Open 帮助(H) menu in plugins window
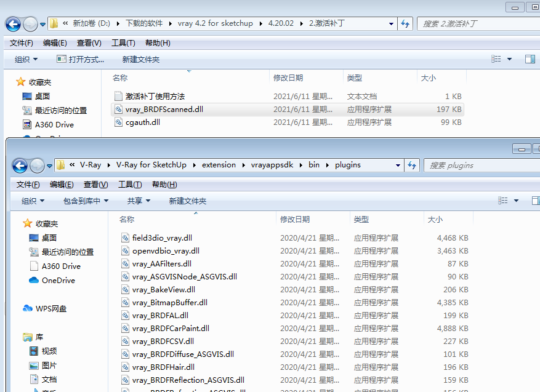540x392 pixels. (x=164, y=185)
